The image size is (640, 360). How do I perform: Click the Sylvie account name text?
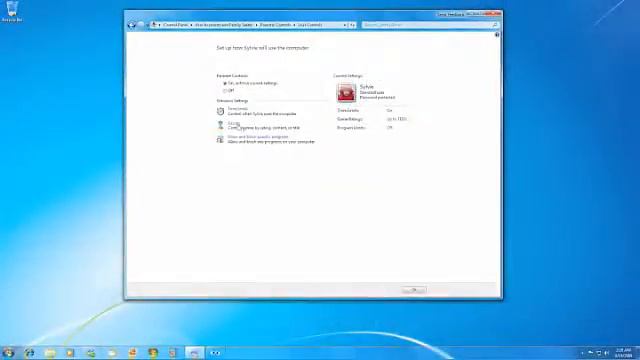tap(367, 87)
